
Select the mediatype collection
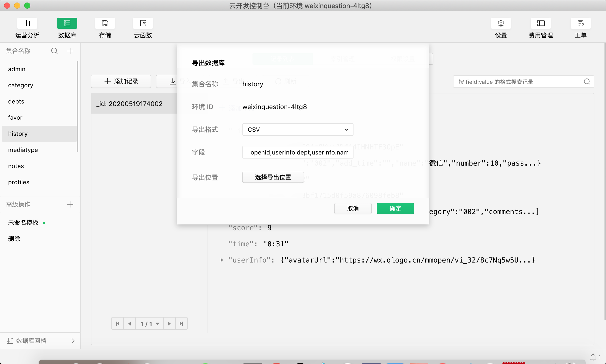pos(23,150)
